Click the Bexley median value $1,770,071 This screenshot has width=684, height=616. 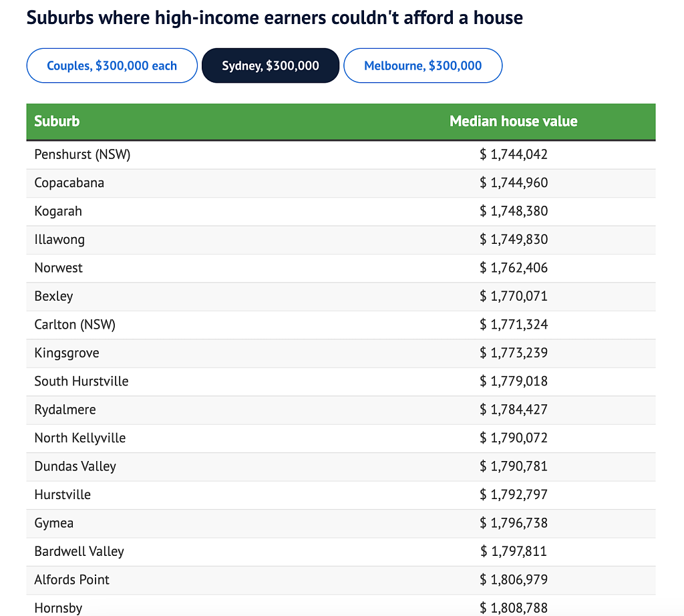tap(514, 296)
